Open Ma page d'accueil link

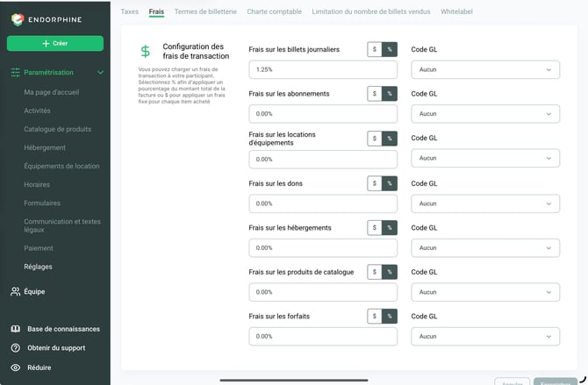[x=52, y=92]
